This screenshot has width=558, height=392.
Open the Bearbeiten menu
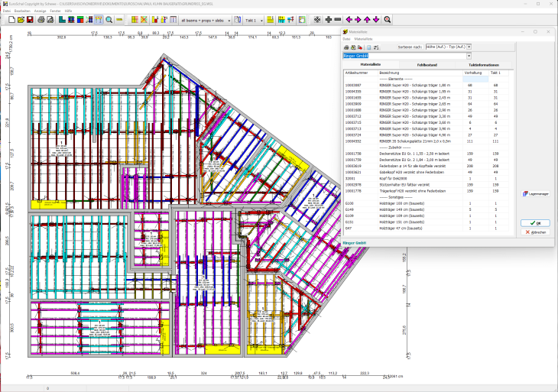pyautogui.click(x=22, y=11)
